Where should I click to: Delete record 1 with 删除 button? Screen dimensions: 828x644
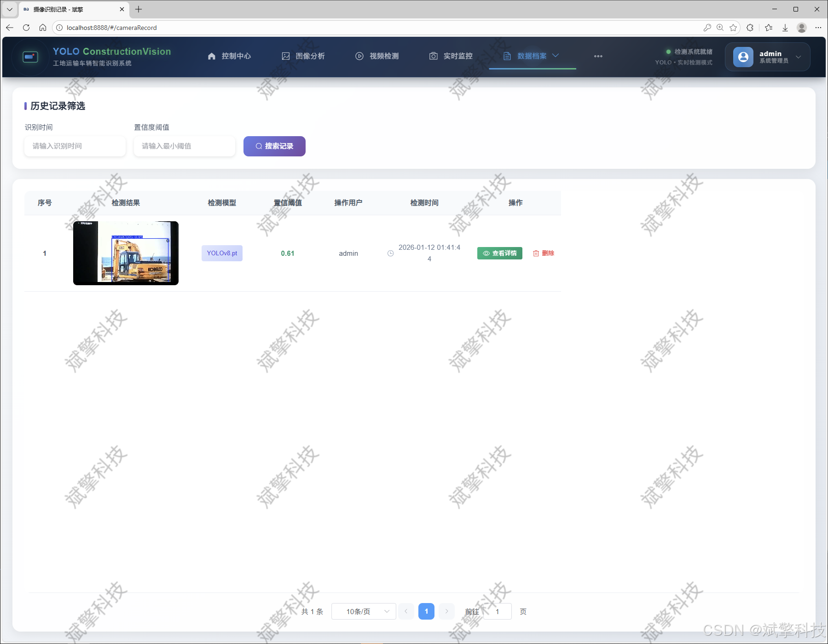click(544, 253)
